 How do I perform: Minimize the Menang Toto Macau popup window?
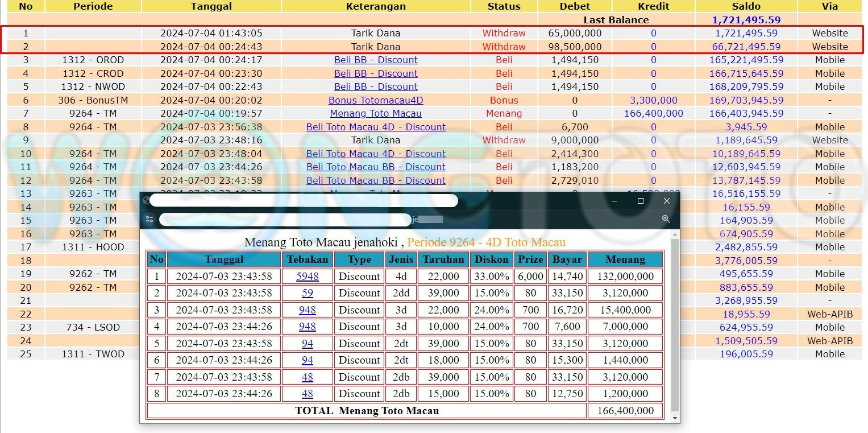pos(614,201)
